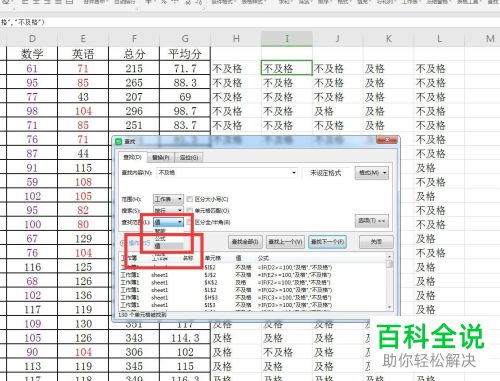The height and width of the screenshot is (381, 500).
Task: Select column L header
Action: click(439, 39)
